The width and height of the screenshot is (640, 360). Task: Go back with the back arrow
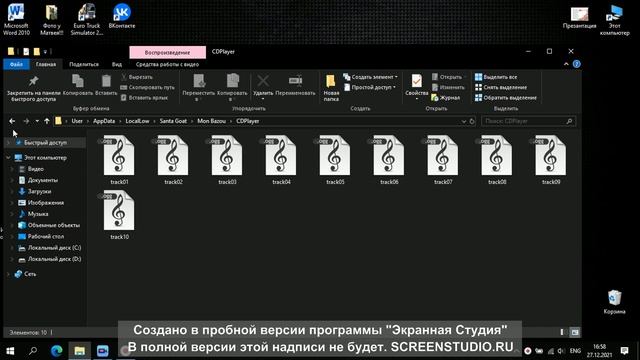click(x=12, y=121)
